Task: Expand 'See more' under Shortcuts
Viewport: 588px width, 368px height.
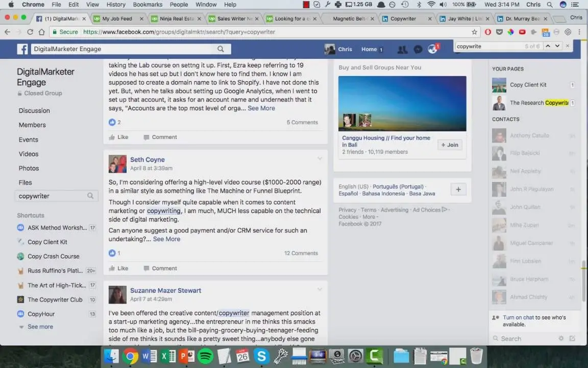Action: 40,327
